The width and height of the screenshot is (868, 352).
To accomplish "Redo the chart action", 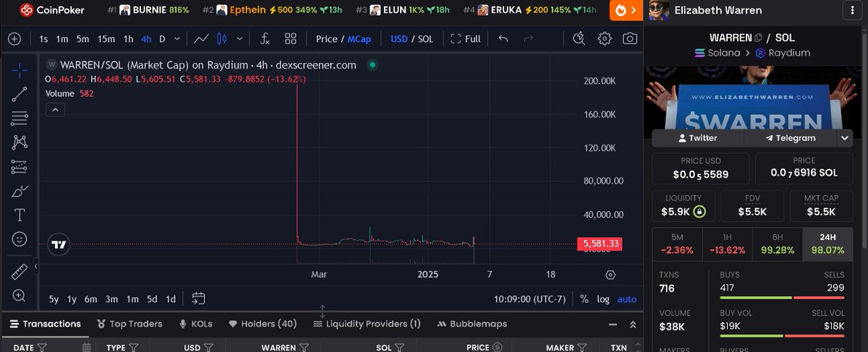I will (x=528, y=38).
